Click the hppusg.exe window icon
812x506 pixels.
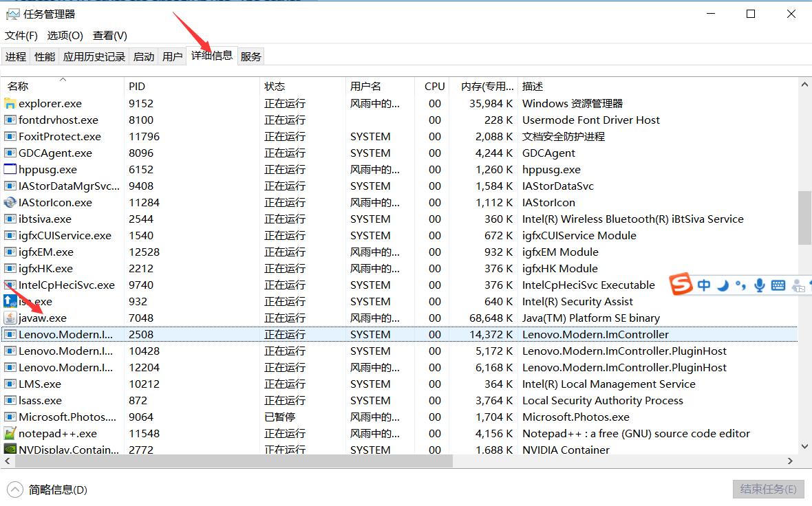tap(10, 169)
